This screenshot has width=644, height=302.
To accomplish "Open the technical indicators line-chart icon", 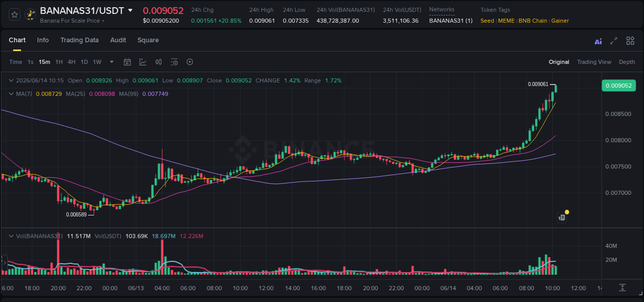I will 143,62.
